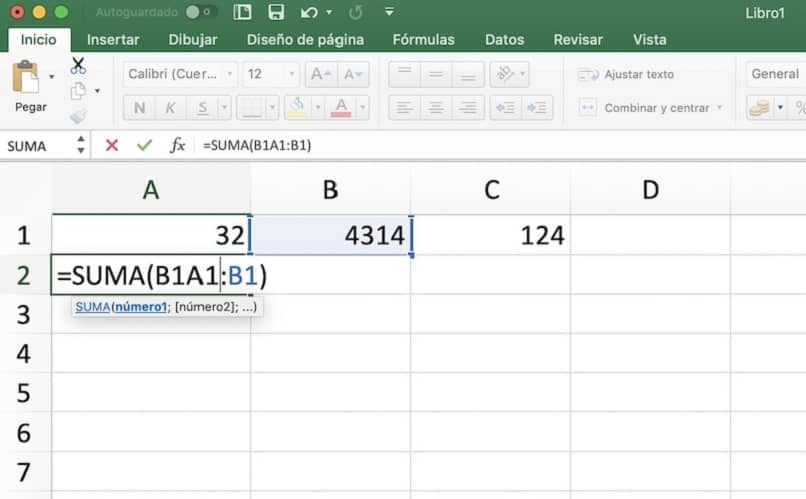Apply yellow fill color bucket
The image size is (806, 499).
click(x=297, y=107)
